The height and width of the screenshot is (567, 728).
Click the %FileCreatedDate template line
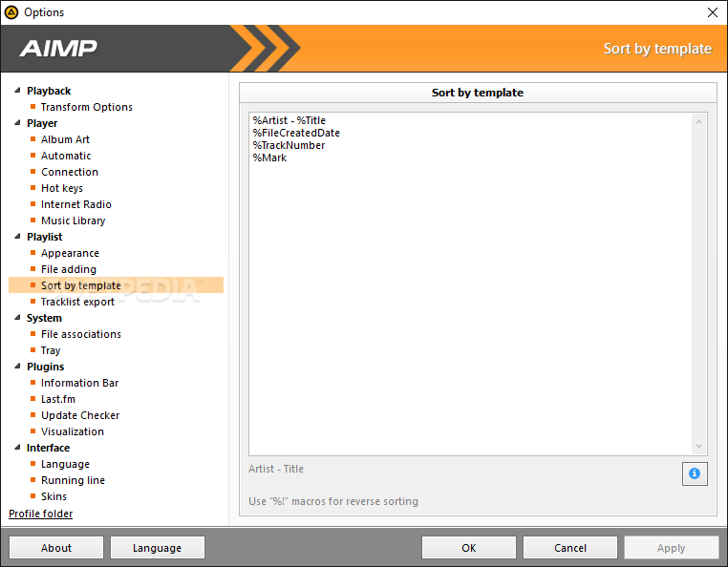[296, 133]
